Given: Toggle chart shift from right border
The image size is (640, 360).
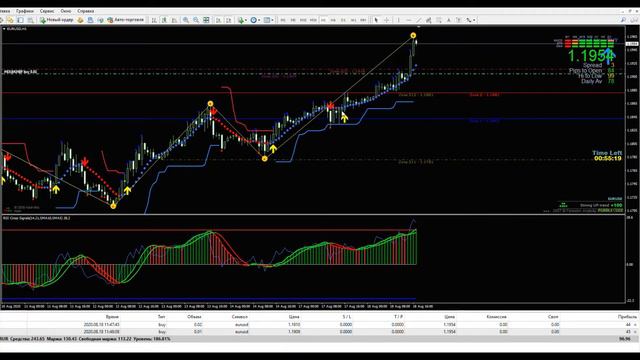Looking at the screenshot, I should click(229, 20).
